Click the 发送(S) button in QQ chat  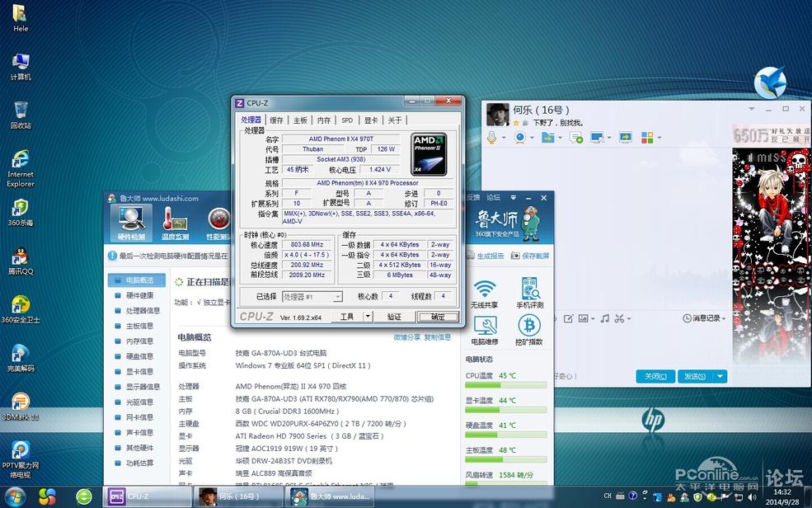[695, 377]
